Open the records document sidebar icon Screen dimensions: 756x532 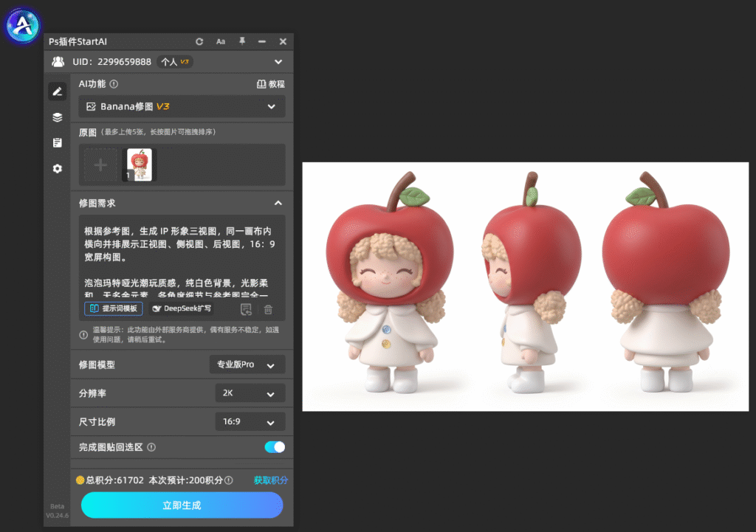(58, 142)
